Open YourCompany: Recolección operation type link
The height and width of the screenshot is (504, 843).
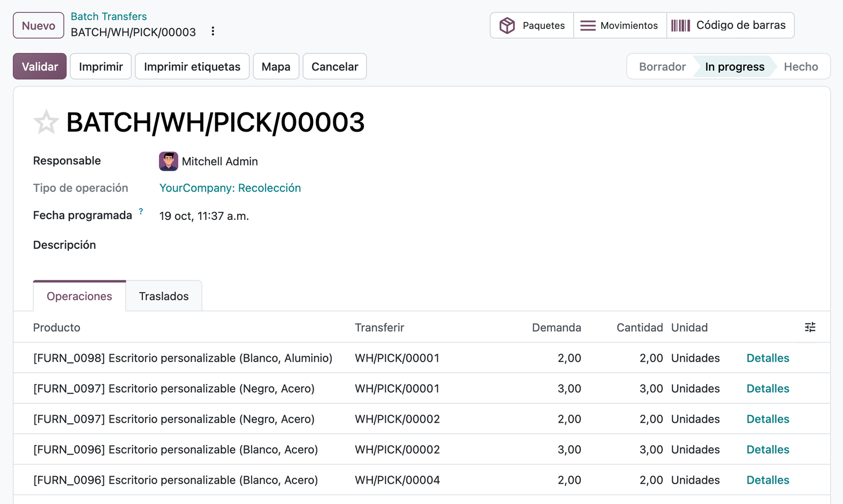click(x=230, y=188)
